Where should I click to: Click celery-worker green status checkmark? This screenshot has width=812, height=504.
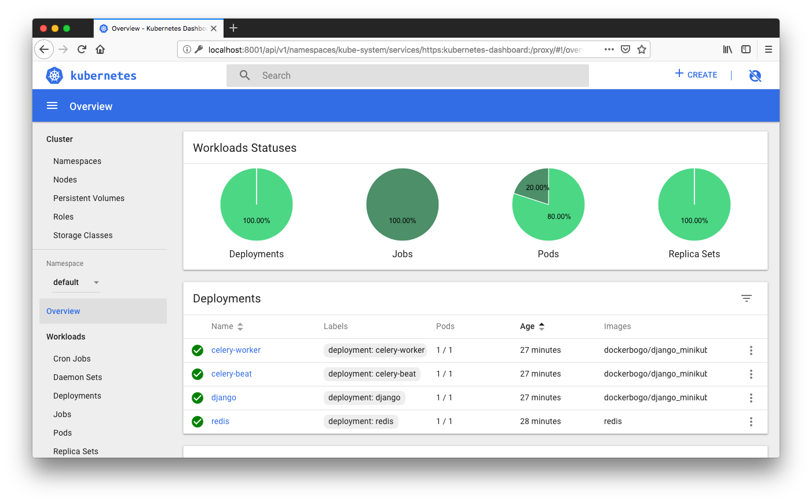197,350
